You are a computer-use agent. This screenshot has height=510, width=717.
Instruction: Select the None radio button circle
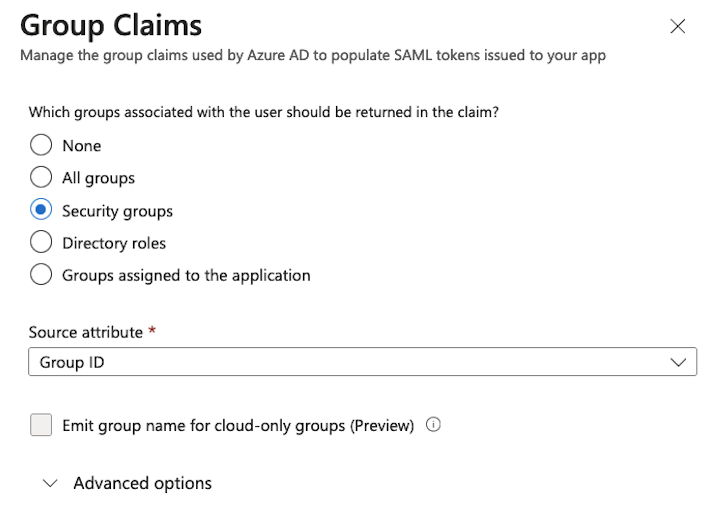click(x=41, y=146)
